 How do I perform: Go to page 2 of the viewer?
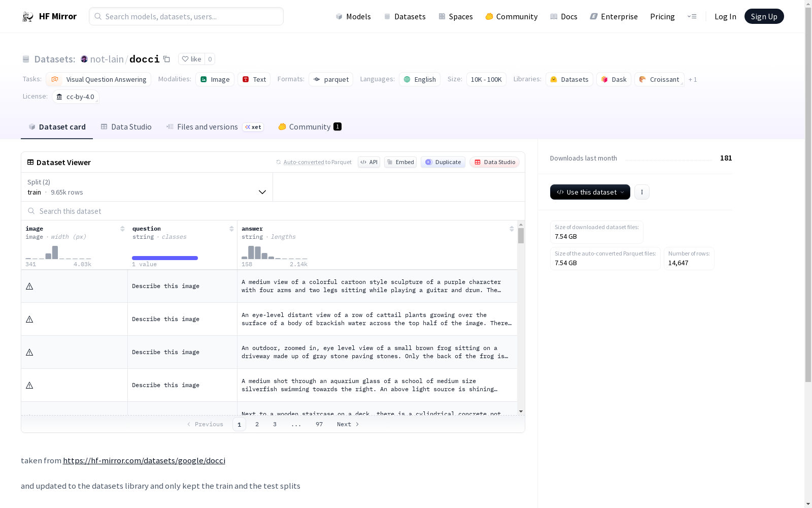coord(257,424)
